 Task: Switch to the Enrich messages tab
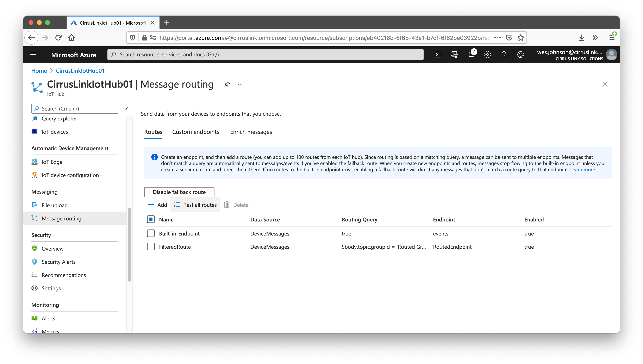251,132
